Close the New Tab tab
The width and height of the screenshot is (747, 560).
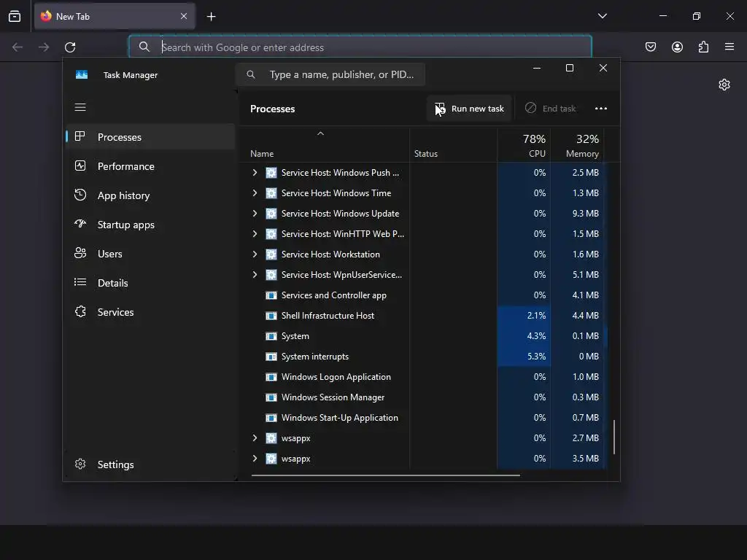[184, 16]
